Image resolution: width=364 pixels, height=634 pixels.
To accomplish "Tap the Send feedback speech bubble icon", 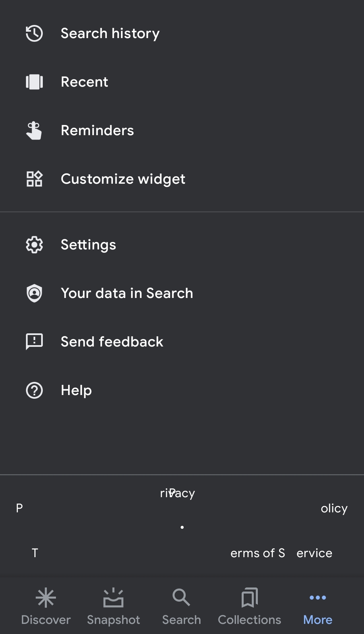I will (34, 342).
